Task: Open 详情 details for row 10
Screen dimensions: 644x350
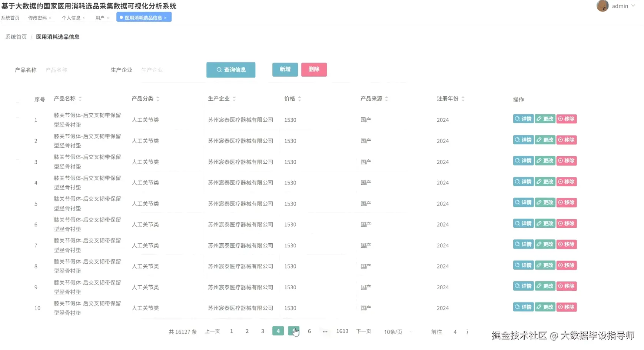Action: point(523,307)
